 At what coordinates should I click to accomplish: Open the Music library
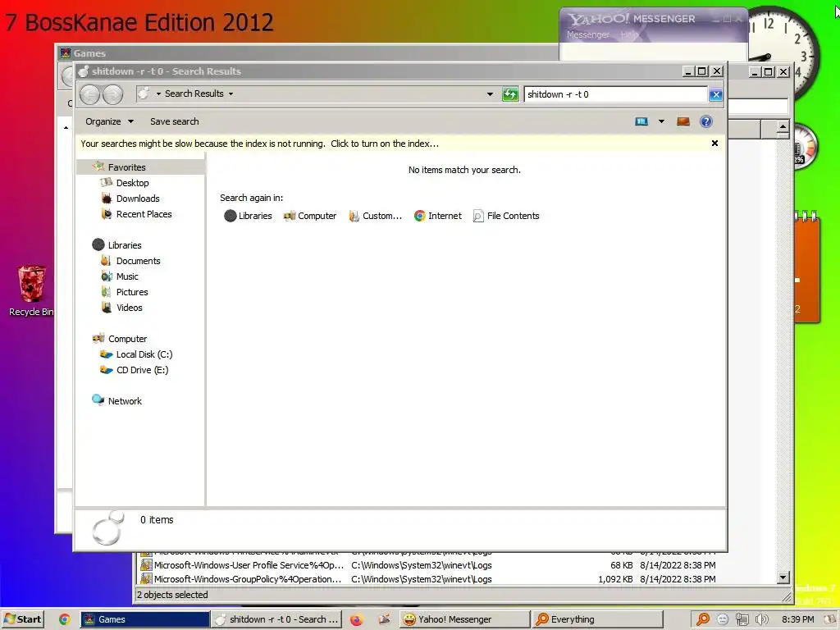pos(127,276)
